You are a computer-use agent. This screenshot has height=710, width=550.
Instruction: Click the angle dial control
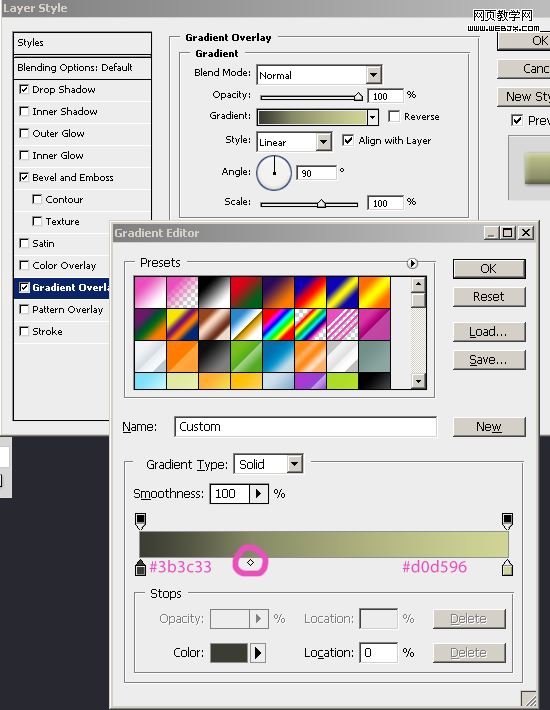pyautogui.click(x=274, y=173)
